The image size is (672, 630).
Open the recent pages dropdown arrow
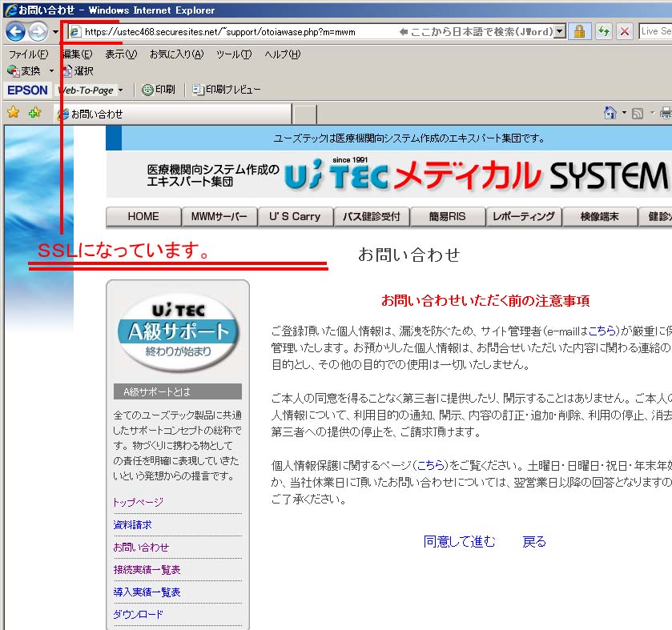[55, 32]
